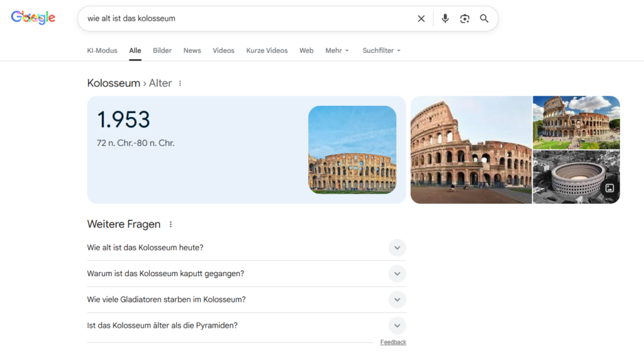The image size is (644, 356).
Task: Go to the Kurze Videos tab
Action: click(267, 50)
